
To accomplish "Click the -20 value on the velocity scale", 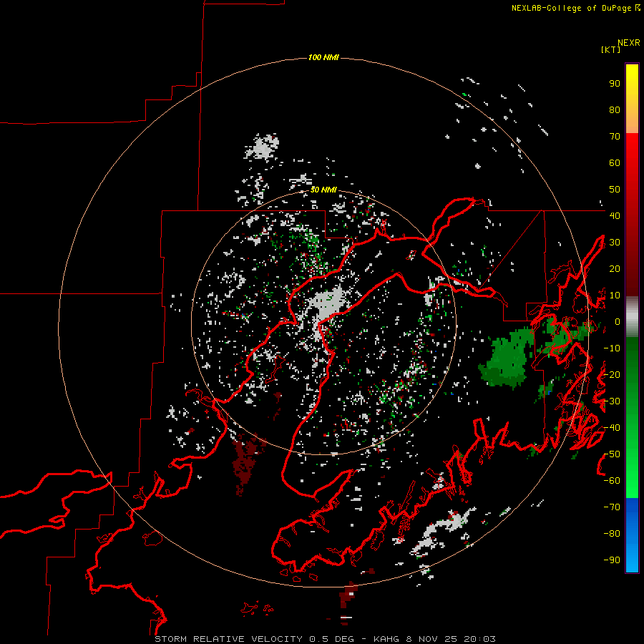I will click(x=612, y=374).
